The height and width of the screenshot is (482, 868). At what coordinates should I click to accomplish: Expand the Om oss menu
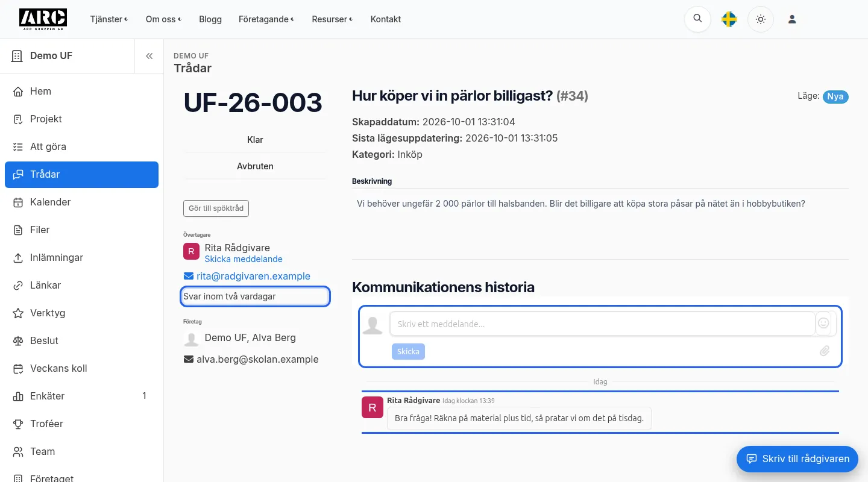(163, 19)
